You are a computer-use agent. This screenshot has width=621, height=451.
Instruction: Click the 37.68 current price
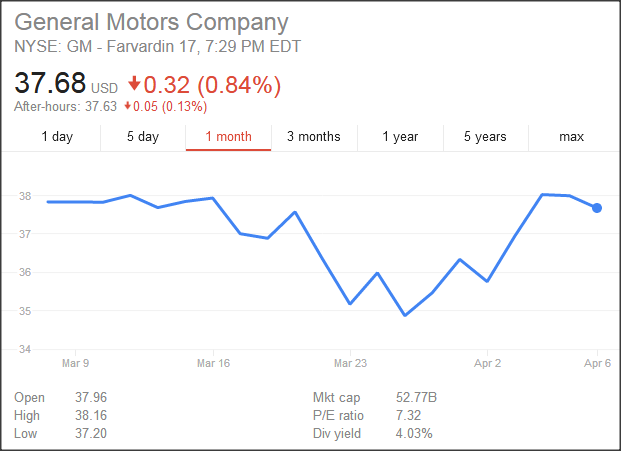point(50,85)
